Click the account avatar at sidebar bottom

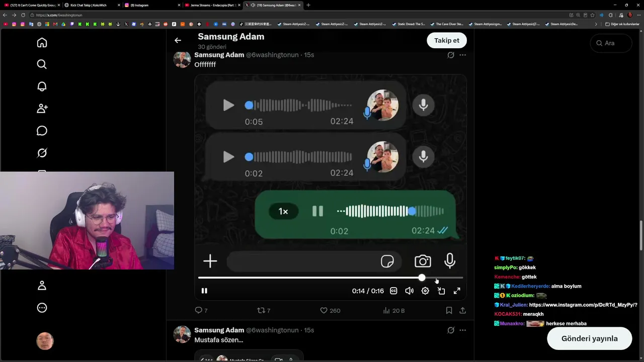(x=45, y=341)
